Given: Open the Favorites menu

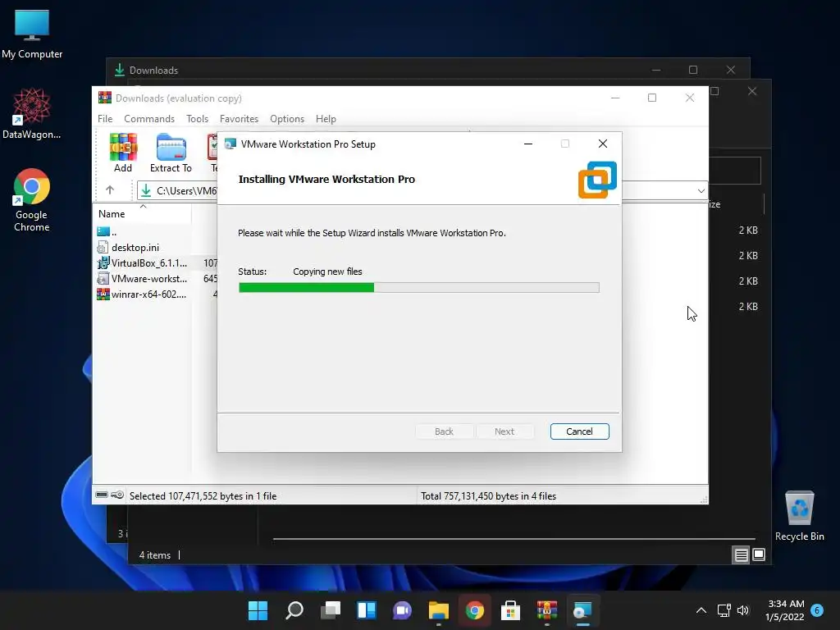Looking at the screenshot, I should pyautogui.click(x=239, y=118).
